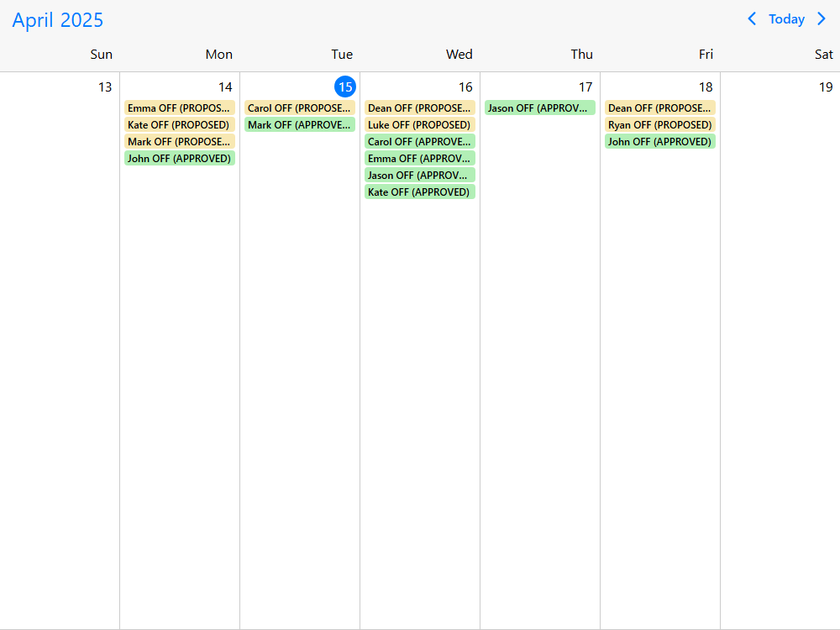Open Ryan OFF proposed event on Friday 18

659,125
